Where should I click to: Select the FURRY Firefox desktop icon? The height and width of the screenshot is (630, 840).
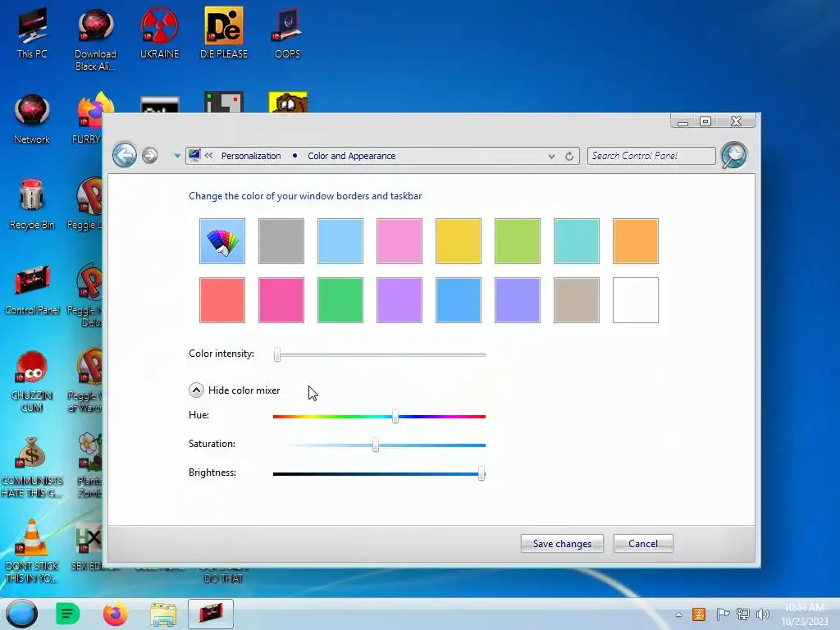click(89, 119)
